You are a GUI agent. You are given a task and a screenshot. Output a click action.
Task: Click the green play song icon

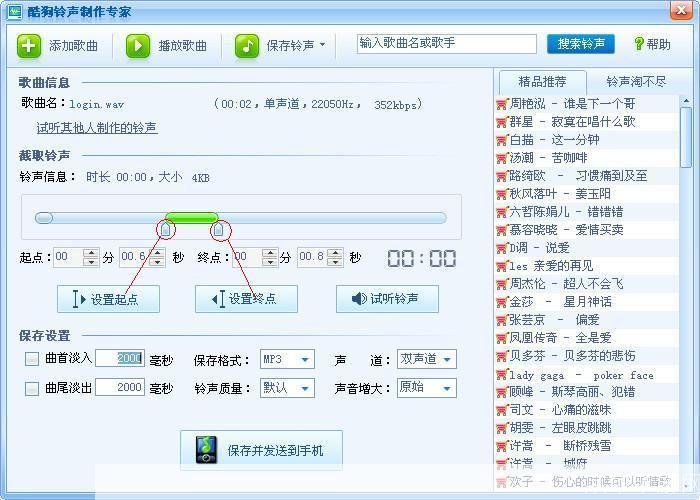click(x=138, y=46)
